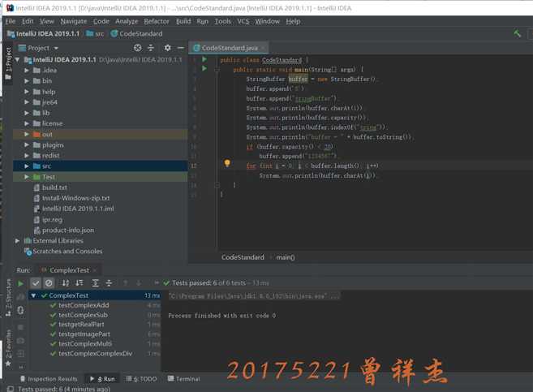Open the 2: Structure side tool window
The height and width of the screenshot is (392, 533).
8,298
